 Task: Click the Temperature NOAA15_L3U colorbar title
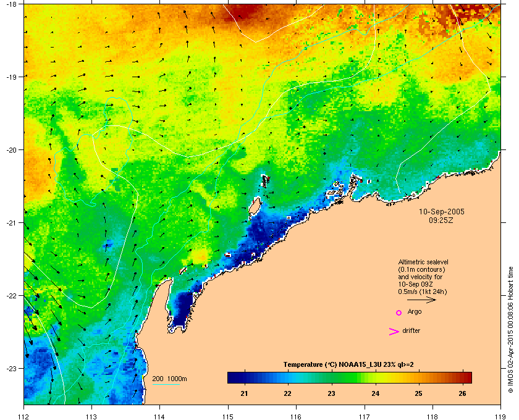coord(348,365)
